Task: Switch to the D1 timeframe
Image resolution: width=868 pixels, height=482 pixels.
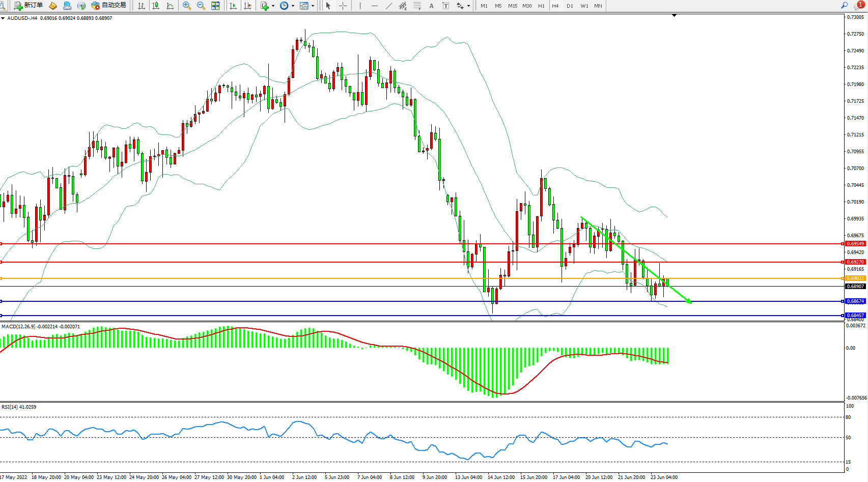Action: [x=570, y=6]
